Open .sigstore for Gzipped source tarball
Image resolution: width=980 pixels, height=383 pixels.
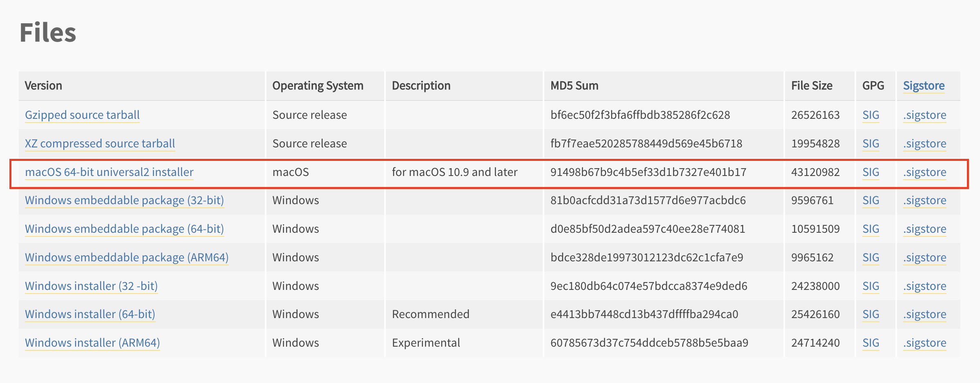coord(924,115)
